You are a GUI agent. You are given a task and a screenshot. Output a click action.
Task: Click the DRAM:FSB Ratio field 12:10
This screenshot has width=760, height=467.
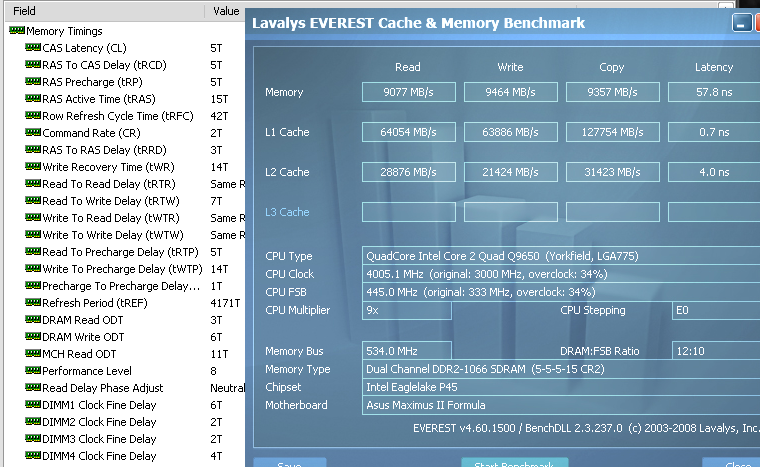tap(716, 351)
